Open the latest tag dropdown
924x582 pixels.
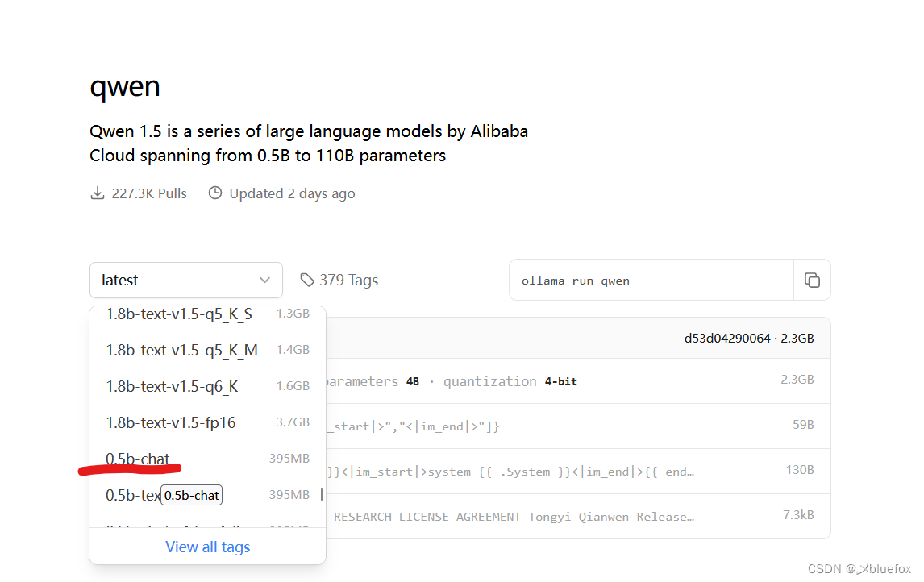pyautogui.click(x=186, y=280)
